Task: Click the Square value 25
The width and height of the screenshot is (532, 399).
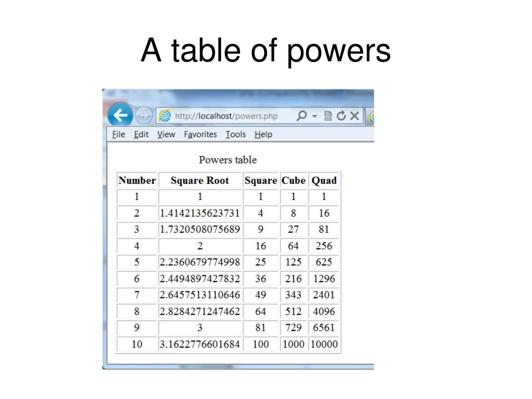Action: click(261, 262)
